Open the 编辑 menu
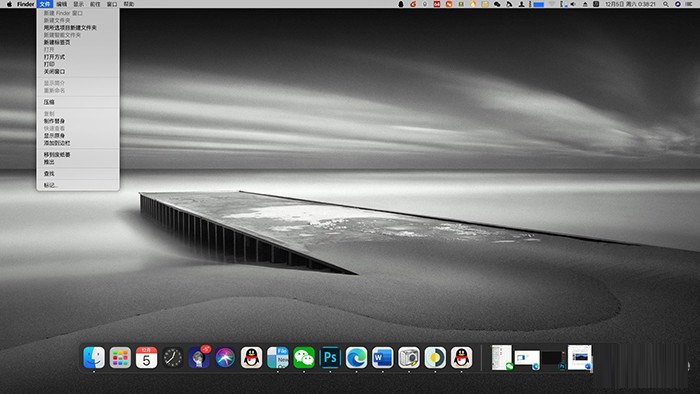This screenshot has height=394, width=700. [62, 4]
